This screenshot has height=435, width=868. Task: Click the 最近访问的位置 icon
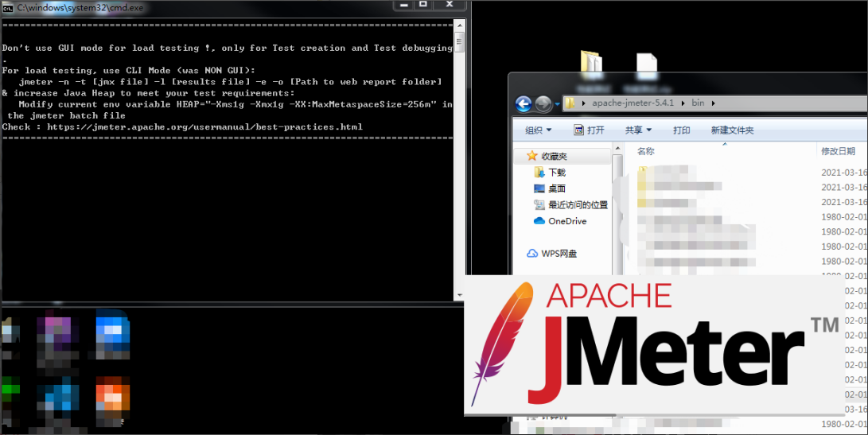(539, 204)
